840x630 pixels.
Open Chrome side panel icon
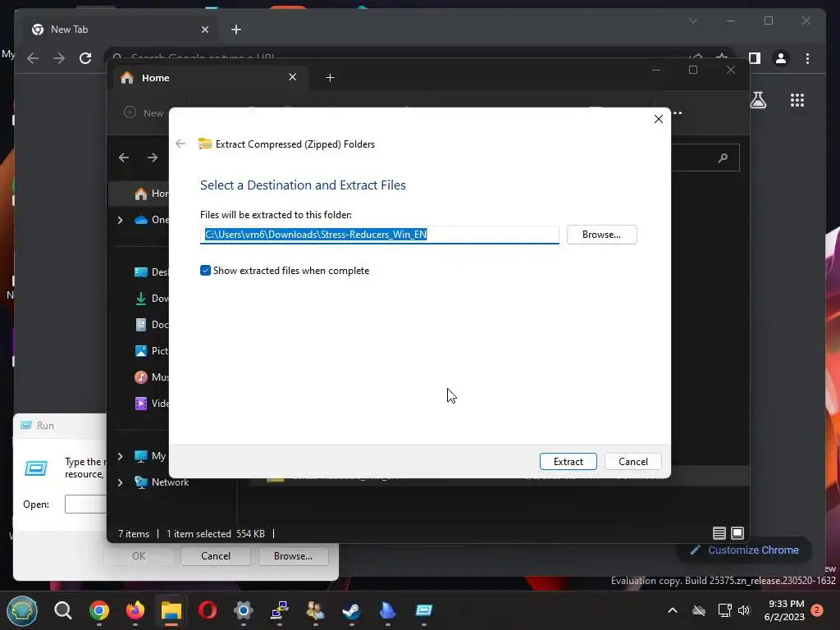click(755, 58)
